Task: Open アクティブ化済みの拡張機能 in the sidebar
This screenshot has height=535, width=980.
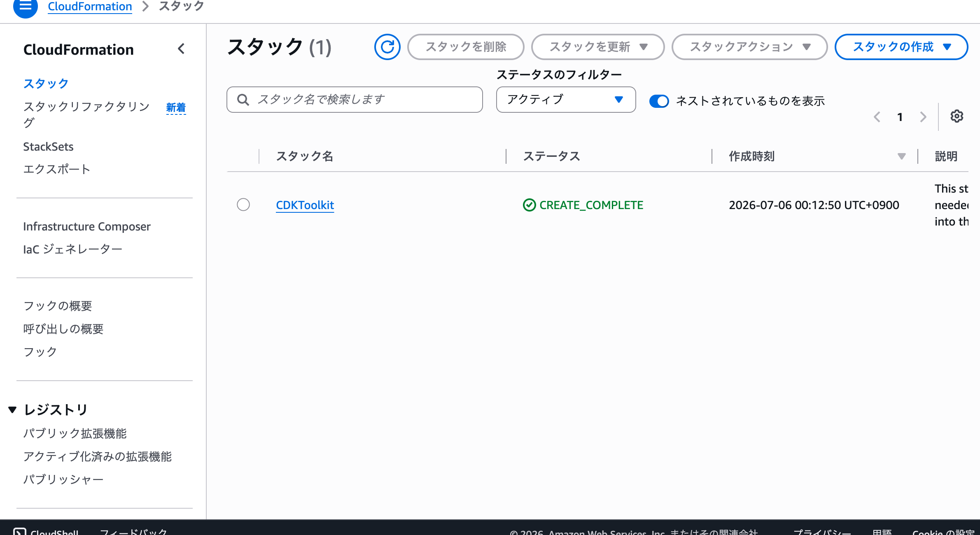Action: pyautogui.click(x=98, y=456)
